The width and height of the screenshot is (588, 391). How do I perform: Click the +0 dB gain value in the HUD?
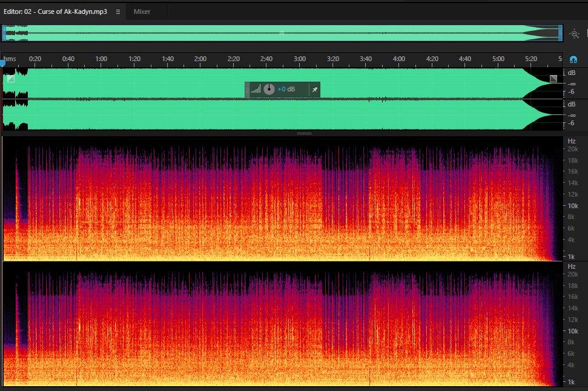pos(286,89)
